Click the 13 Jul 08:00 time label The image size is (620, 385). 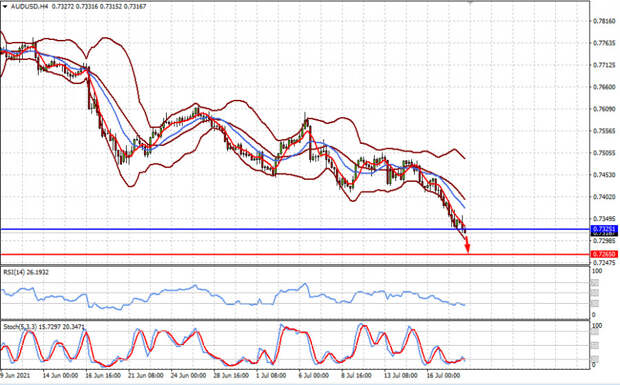click(x=401, y=375)
